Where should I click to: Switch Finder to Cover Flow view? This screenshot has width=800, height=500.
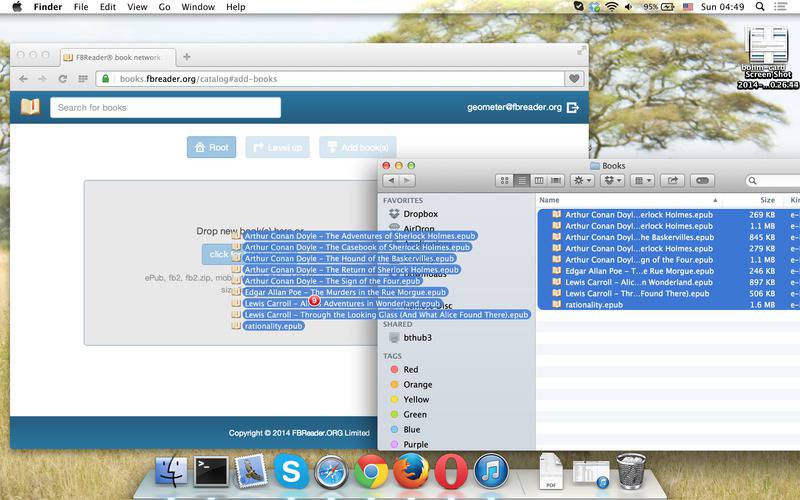556,181
